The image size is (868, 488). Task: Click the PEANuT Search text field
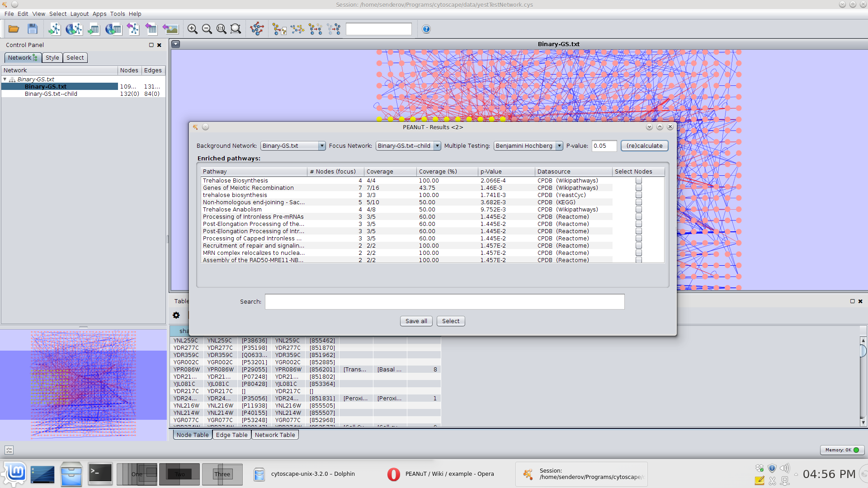[444, 301]
